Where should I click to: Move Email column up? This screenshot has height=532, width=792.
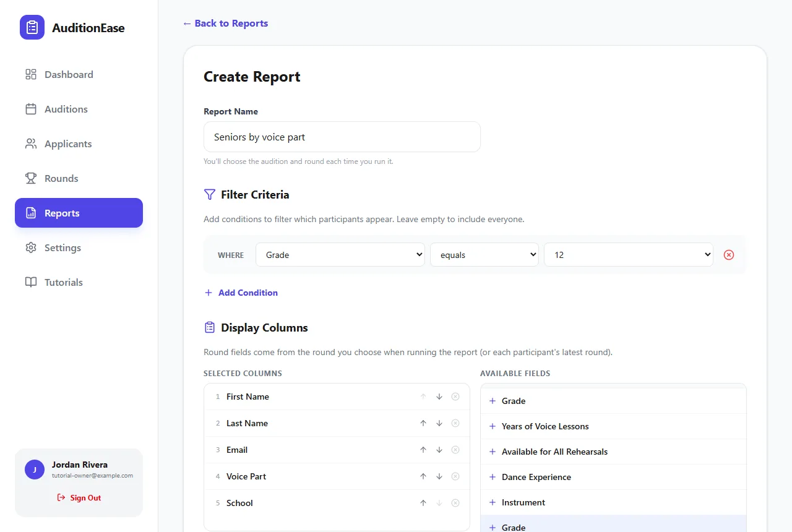click(423, 450)
